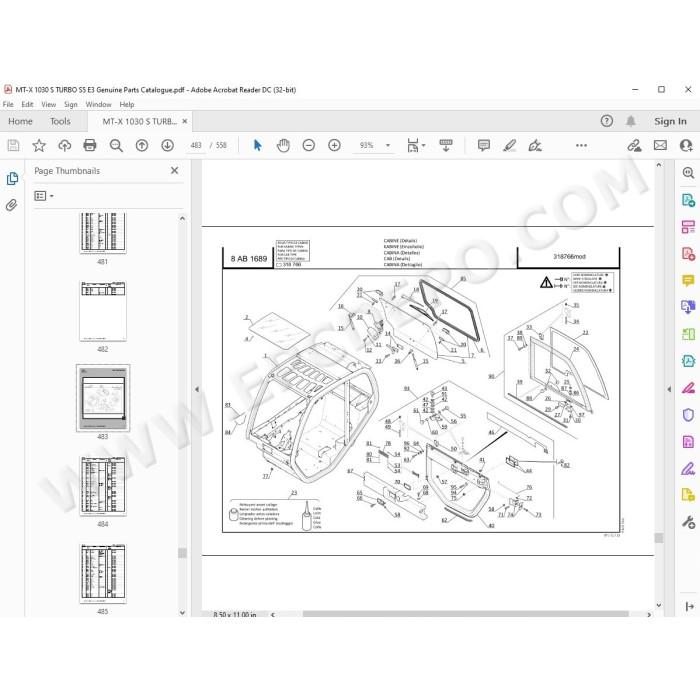Screen dimensions: 700x700
Task: Open notifications bell
Action: [631, 121]
